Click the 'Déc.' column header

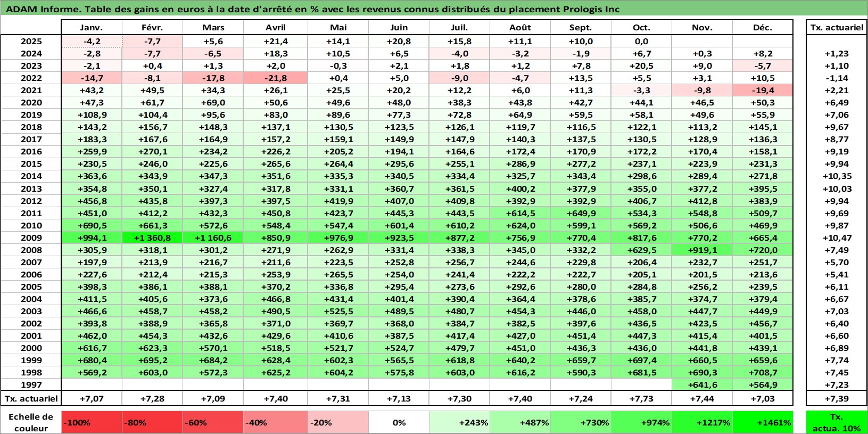763,28
